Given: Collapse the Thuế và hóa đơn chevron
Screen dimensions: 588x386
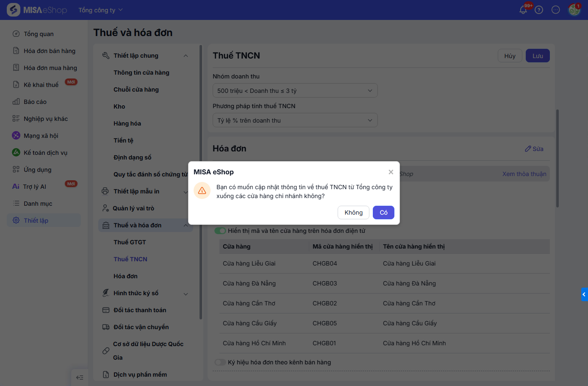Looking at the screenshot, I should click(x=186, y=226).
